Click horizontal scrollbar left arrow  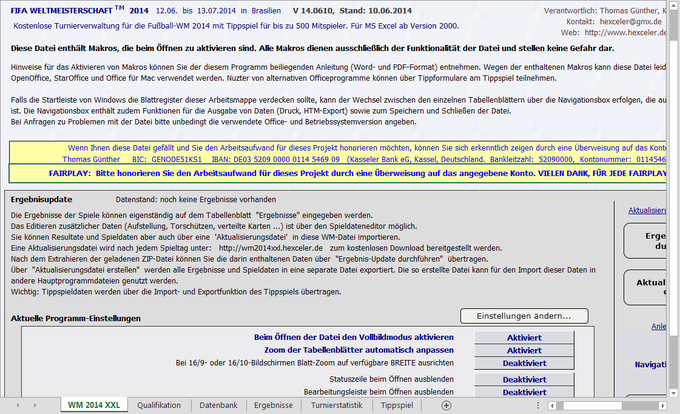tap(552, 406)
